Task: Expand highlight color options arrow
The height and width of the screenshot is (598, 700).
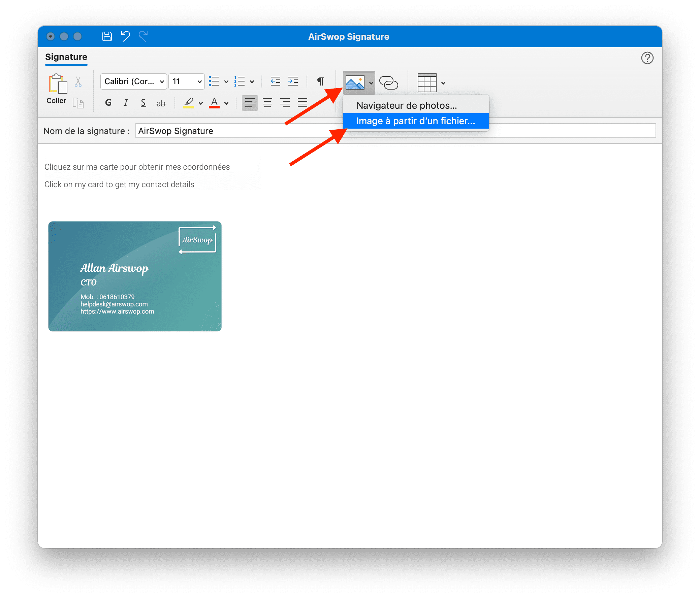Action: tap(201, 103)
